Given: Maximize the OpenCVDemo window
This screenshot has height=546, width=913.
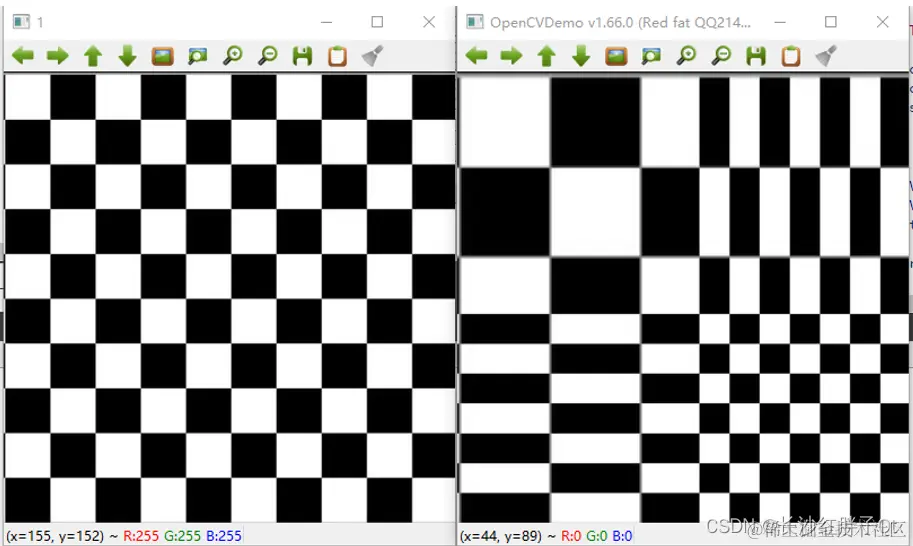Looking at the screenshot, I should point(831,22).
